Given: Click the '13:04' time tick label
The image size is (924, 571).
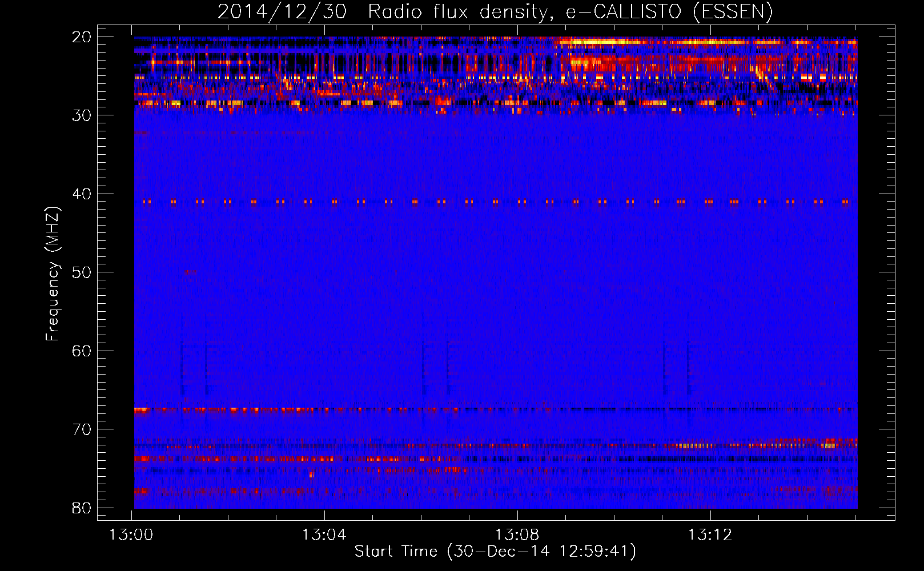Looking at the screenshot, I should (324, 535).
